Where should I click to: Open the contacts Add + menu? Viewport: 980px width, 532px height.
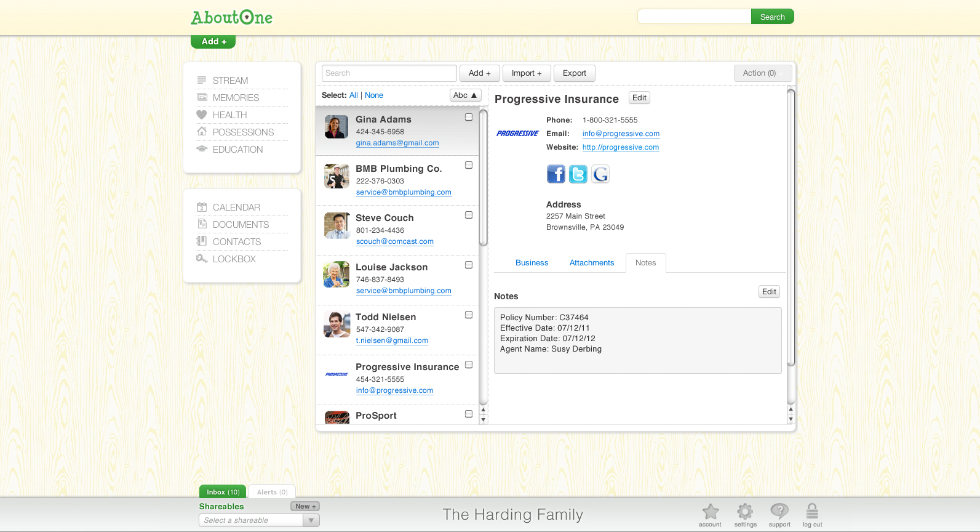click(480, 73)
